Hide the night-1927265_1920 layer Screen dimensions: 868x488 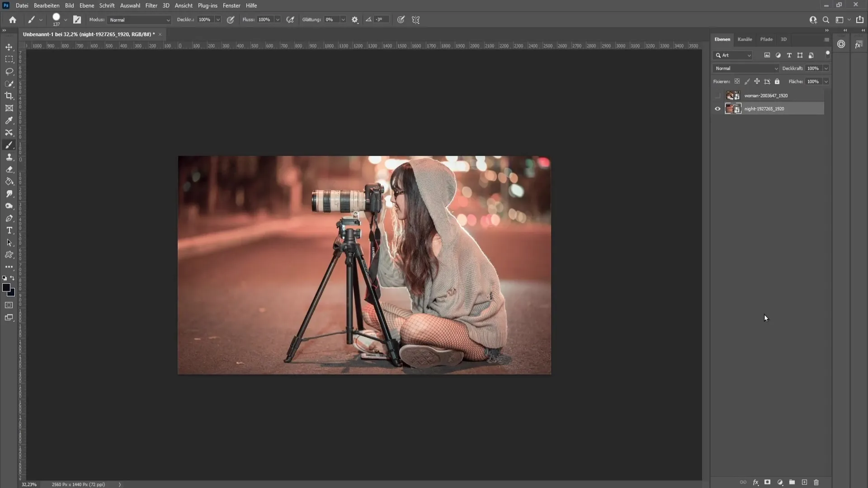[x=717, y=109]
